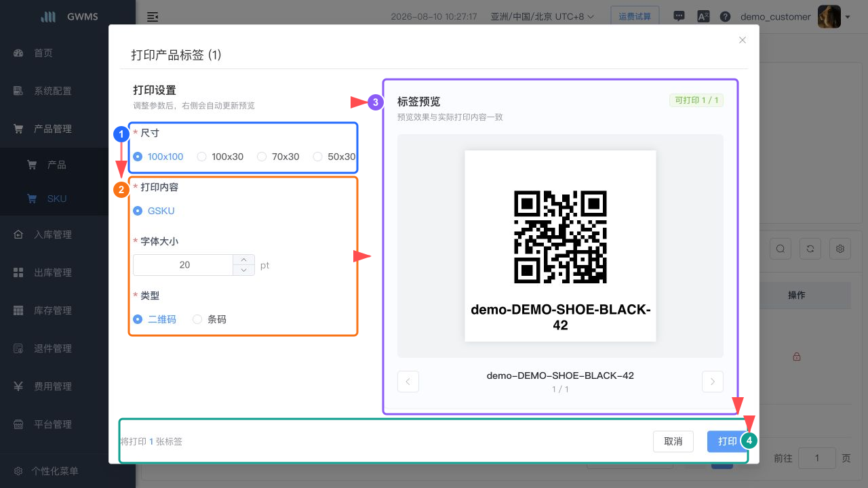Click the 打印 button
The height and width of the screenshot is (488, 868).
727,441
